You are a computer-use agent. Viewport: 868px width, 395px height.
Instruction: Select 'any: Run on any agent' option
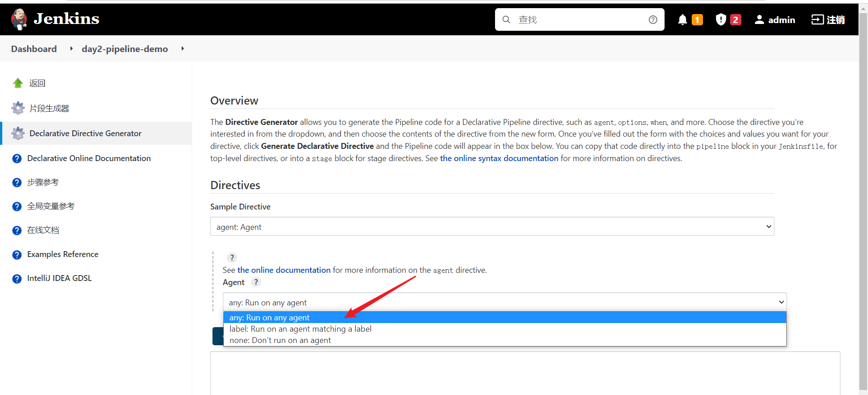(505, 318)
